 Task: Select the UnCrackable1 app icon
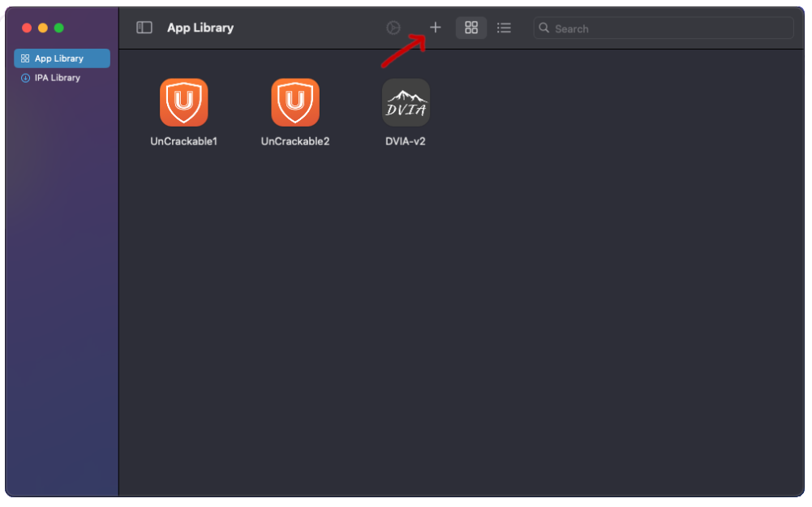(184, 102)
